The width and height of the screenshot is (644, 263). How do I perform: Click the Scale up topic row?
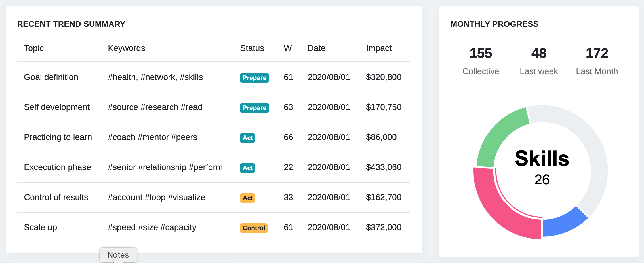(40, 227)
